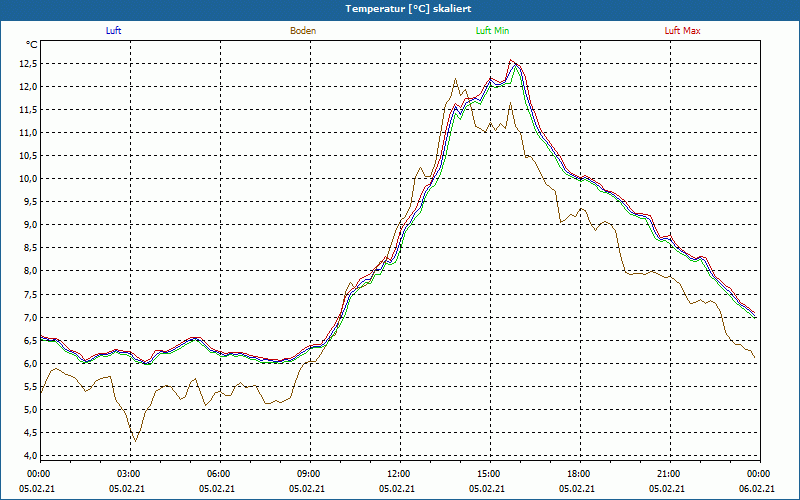Click the 7,5 value on the temperature axis
Image resolution: width=800 pixels, height=500 pixels.
click(30, 294)
